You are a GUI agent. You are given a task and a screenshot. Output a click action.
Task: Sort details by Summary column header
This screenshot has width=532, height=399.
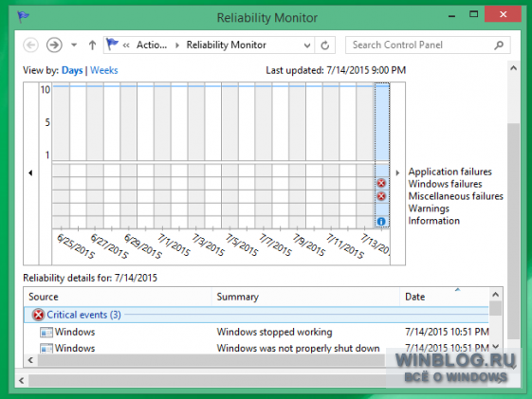[305, 297]
